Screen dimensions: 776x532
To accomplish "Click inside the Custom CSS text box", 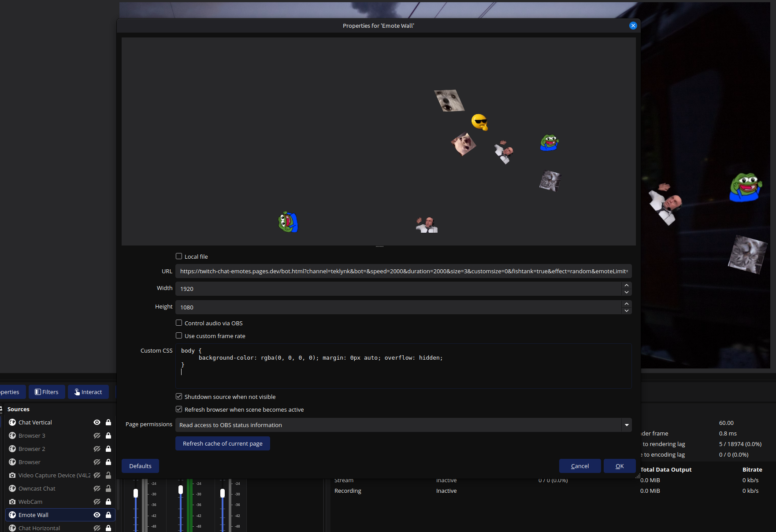I will 404,366.
